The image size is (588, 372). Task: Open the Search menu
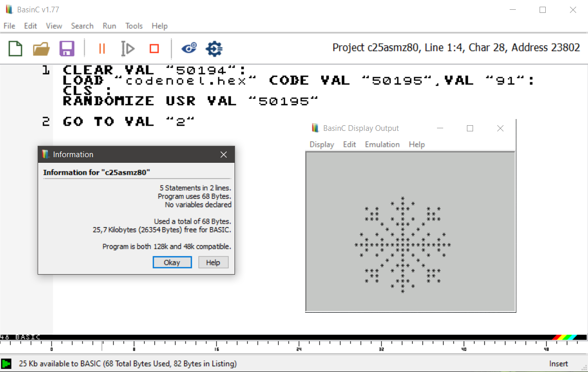tap(82, 26)
